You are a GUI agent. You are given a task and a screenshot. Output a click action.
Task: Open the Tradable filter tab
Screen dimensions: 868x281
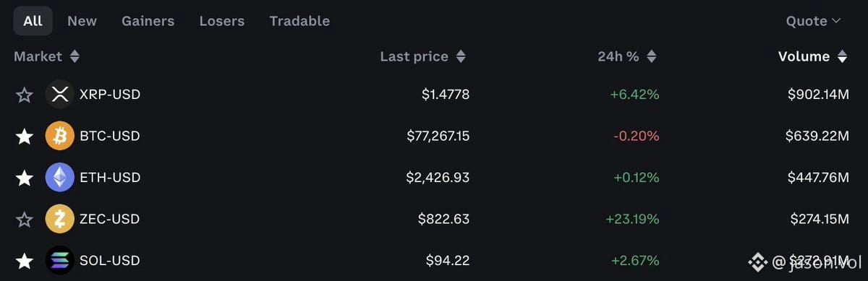(299, 21)
